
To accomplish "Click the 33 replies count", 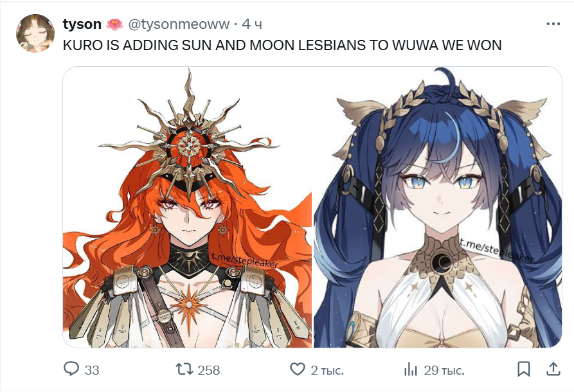I will click(x=92, y=370).
